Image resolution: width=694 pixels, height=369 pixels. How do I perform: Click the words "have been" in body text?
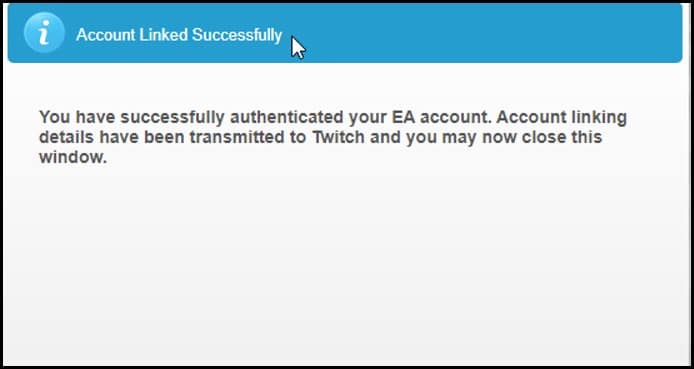tap(142, 137)
